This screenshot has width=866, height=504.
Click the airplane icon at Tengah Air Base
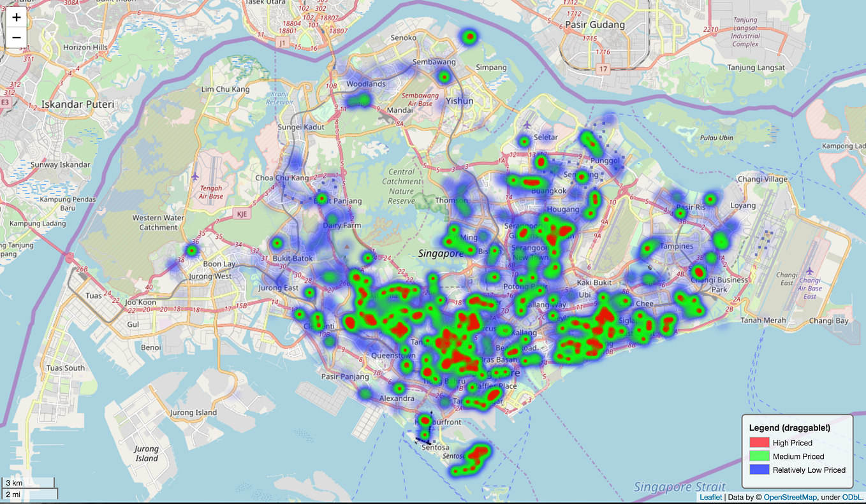tap(194, 176)
